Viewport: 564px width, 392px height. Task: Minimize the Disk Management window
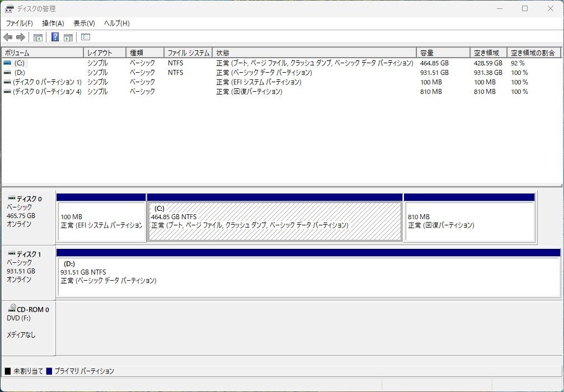point(499,8)
